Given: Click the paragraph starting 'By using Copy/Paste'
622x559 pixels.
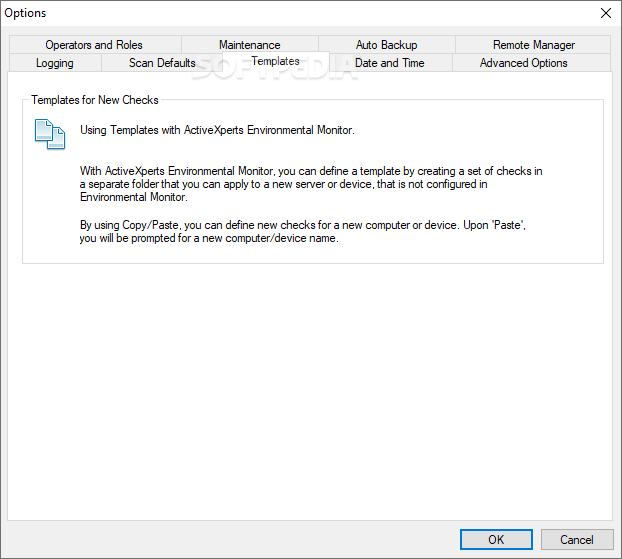Looking at the screenshot, I should click(303, 232).
